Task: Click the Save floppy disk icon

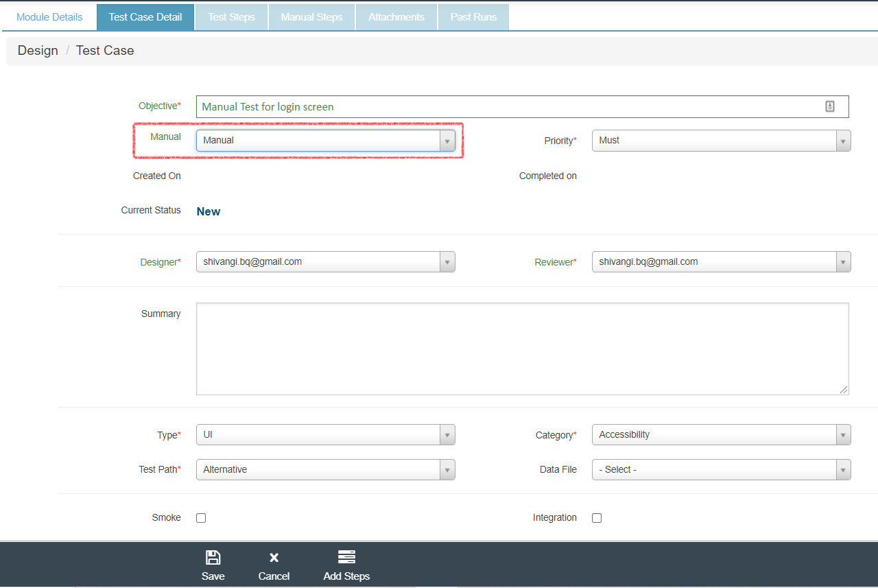Action: pyautogui.click(x=213, y=557)
